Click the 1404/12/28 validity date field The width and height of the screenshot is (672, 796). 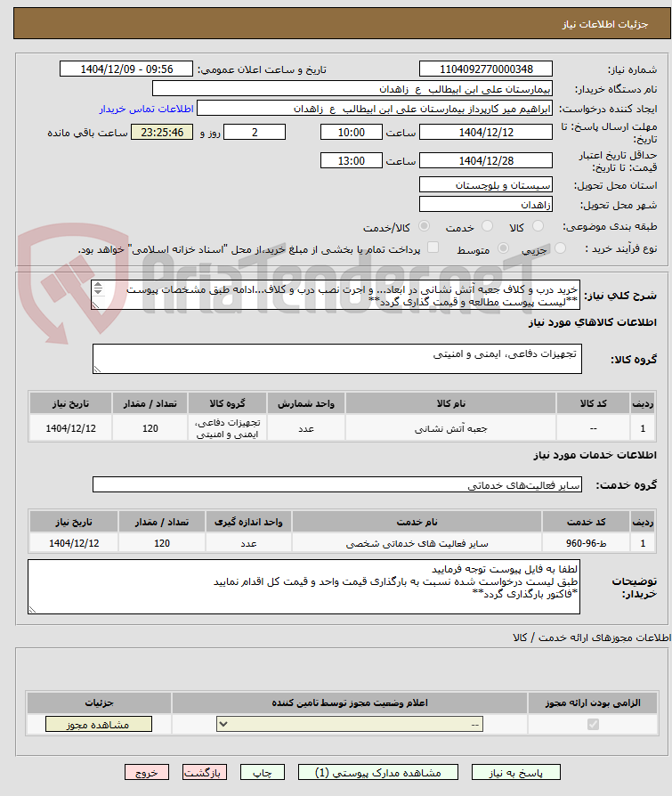(486, 161)
